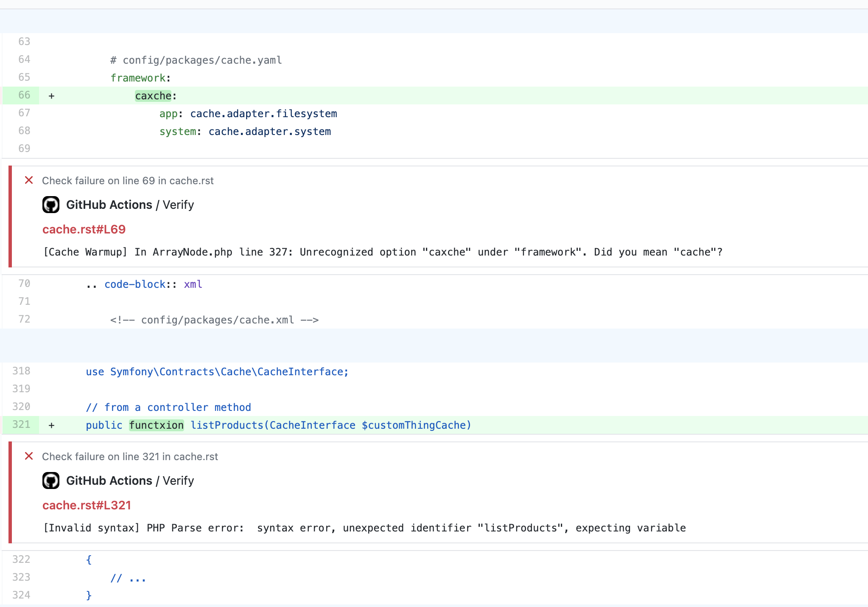The height and width of the screenshot is (607, 868).
Task: Select line number 72 in the gutter
Action: coord(24,319)
